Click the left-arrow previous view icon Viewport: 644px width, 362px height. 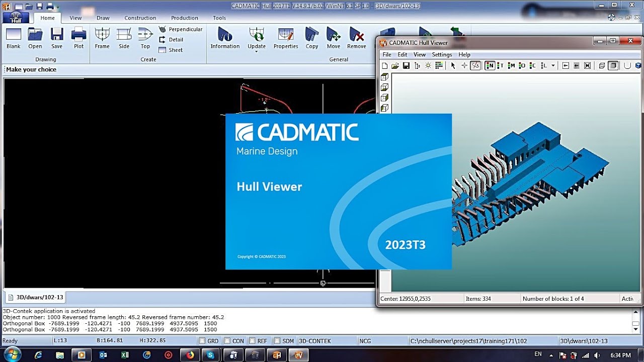(566, 65)
